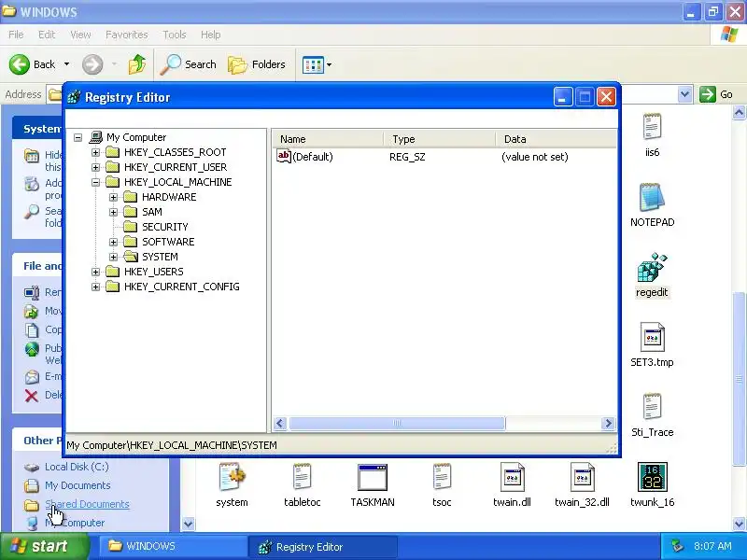Select the My Computer computer icon in tree
The width and height of the screenshot is (747, 560).
click(x=96, y=137)
